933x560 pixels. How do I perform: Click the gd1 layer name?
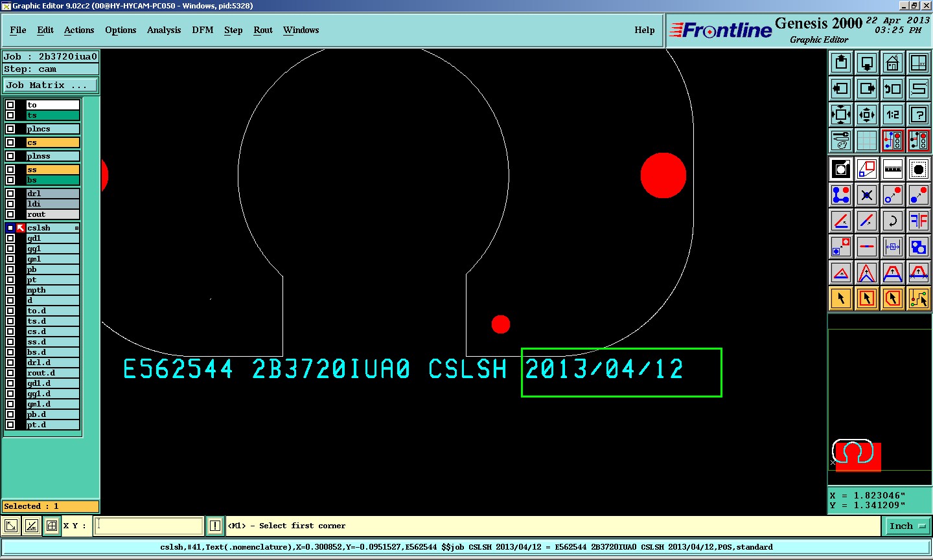[x=52, y=238]
